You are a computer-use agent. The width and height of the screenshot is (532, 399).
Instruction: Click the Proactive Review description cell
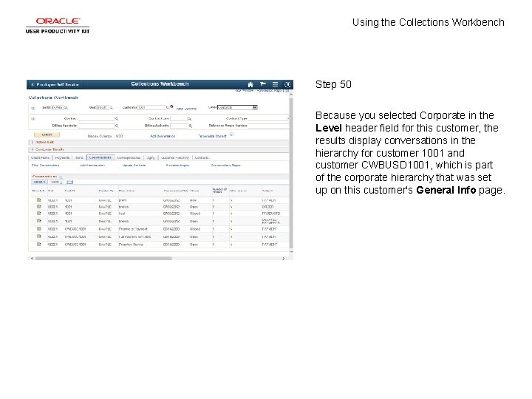click(131, 245)
